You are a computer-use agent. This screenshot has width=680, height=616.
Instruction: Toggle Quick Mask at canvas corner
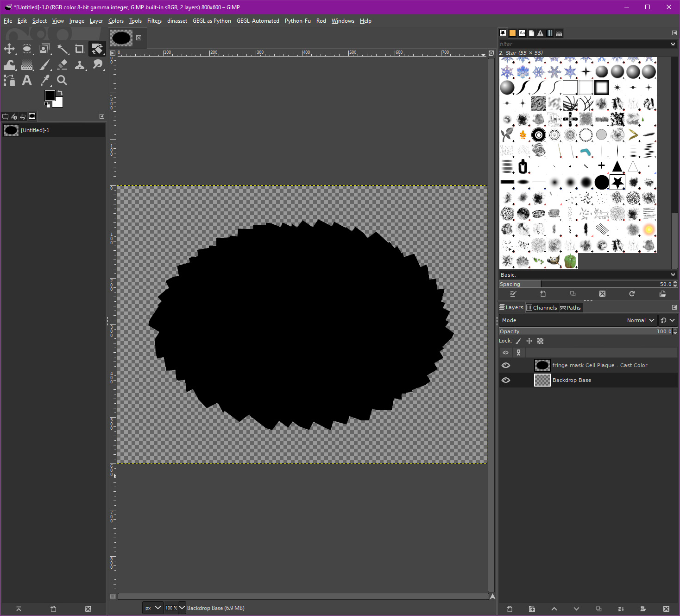(x=113, y=597)
